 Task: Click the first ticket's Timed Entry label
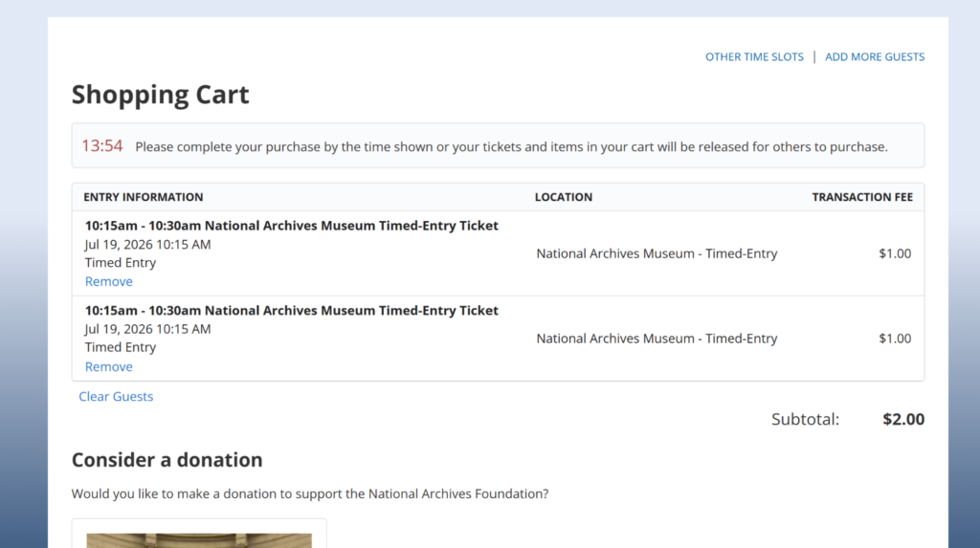point(121,262)
